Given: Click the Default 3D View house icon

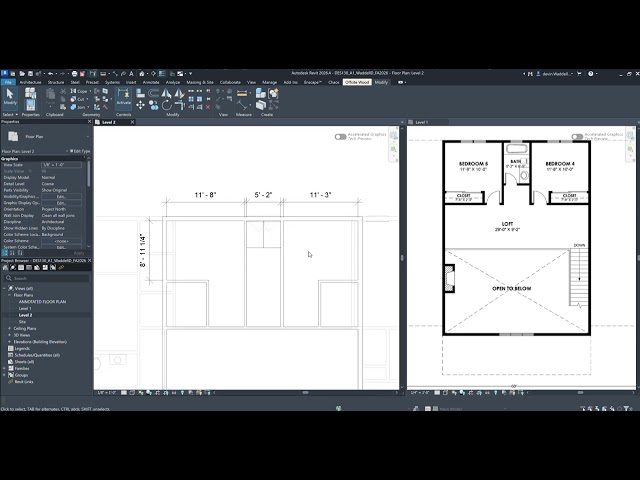Looking at the screenshot, I should [x=142, y=74].
